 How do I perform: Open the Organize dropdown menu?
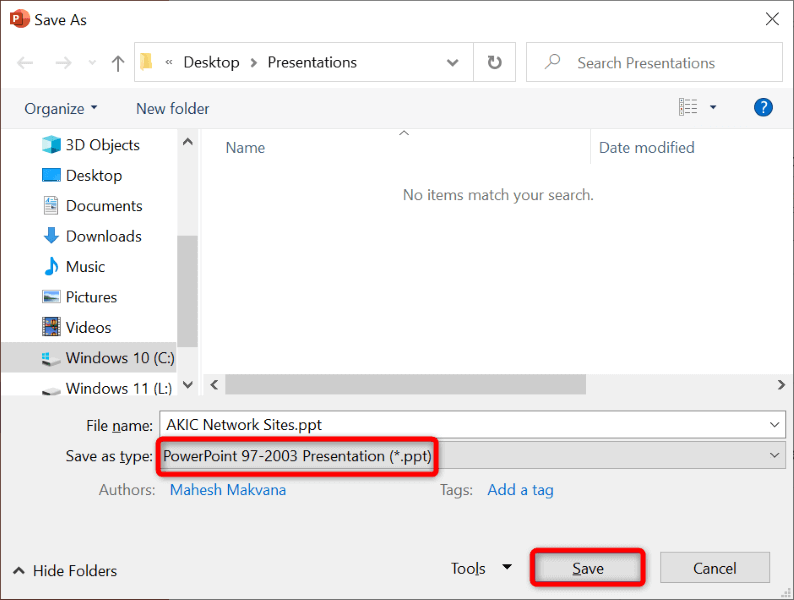61,108
